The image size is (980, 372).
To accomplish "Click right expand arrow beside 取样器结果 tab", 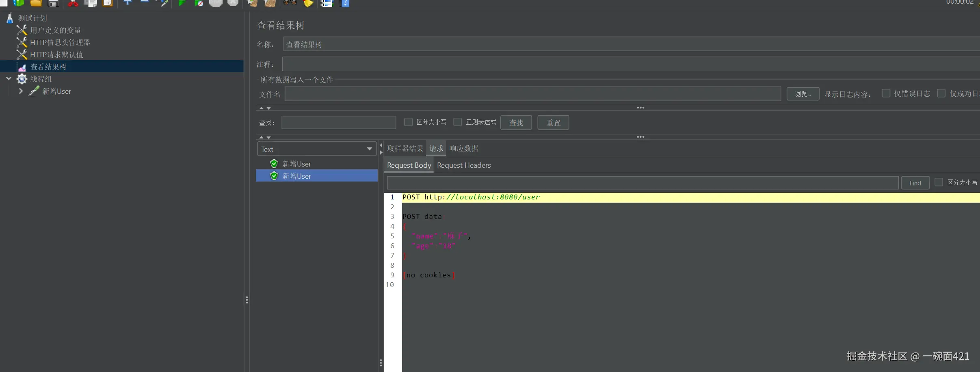I will 381,153.
